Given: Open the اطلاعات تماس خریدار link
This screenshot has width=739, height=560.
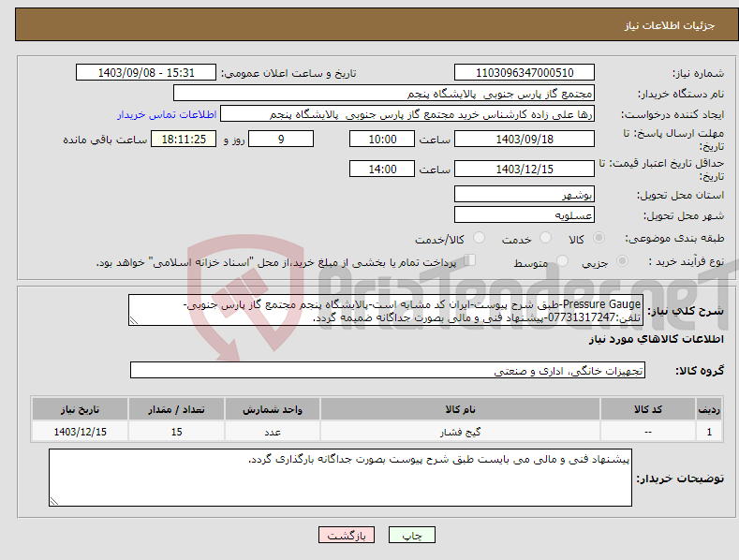Looking at the screenshot, I should point(167,114).
